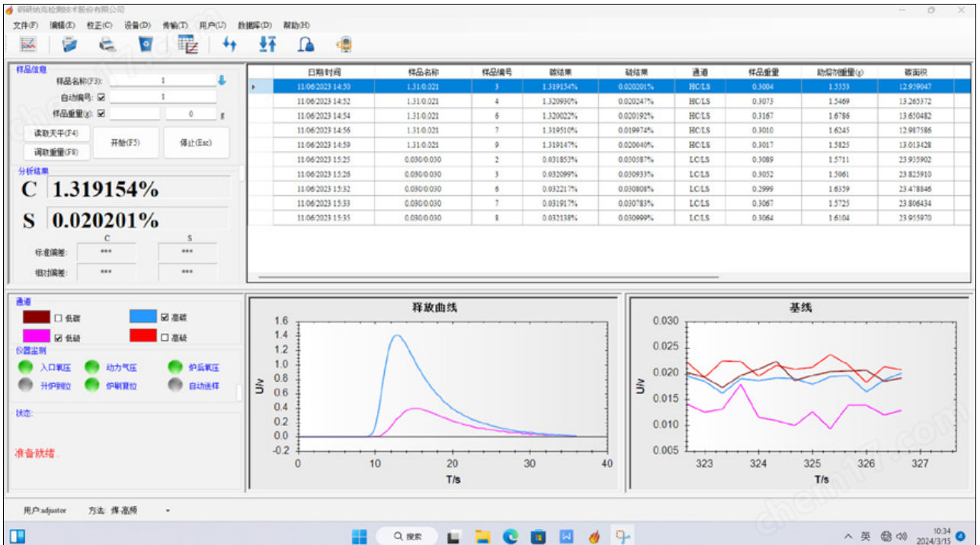Open File Explorer from the taskbar
This screenshot has width=980, height=545.
pos(482,537)
